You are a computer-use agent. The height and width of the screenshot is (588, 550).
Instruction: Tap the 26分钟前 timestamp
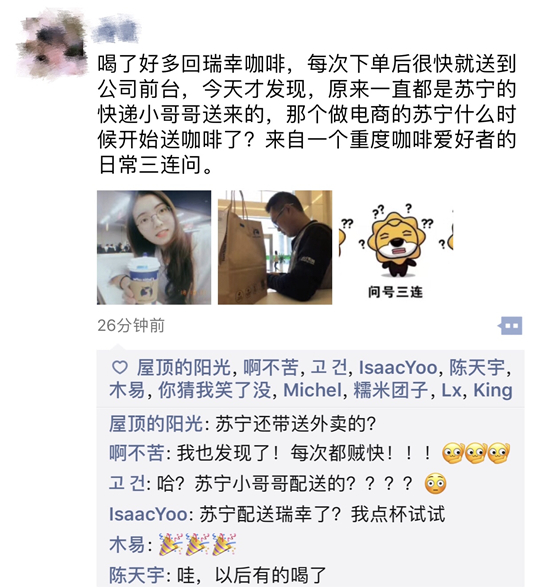(x=131, y=326)
